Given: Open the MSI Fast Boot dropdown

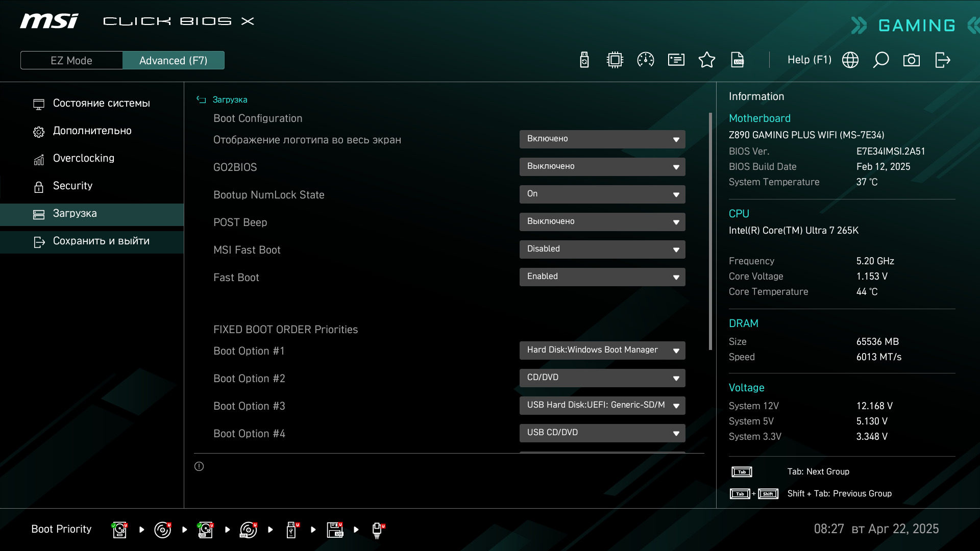Looking at the screenshot, I should point(602,249).
